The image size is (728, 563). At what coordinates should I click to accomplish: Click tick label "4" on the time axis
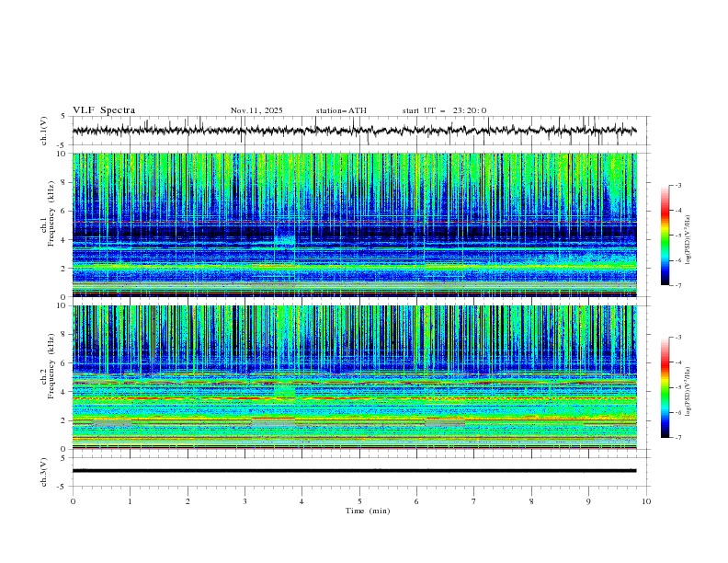coord(301,501)
